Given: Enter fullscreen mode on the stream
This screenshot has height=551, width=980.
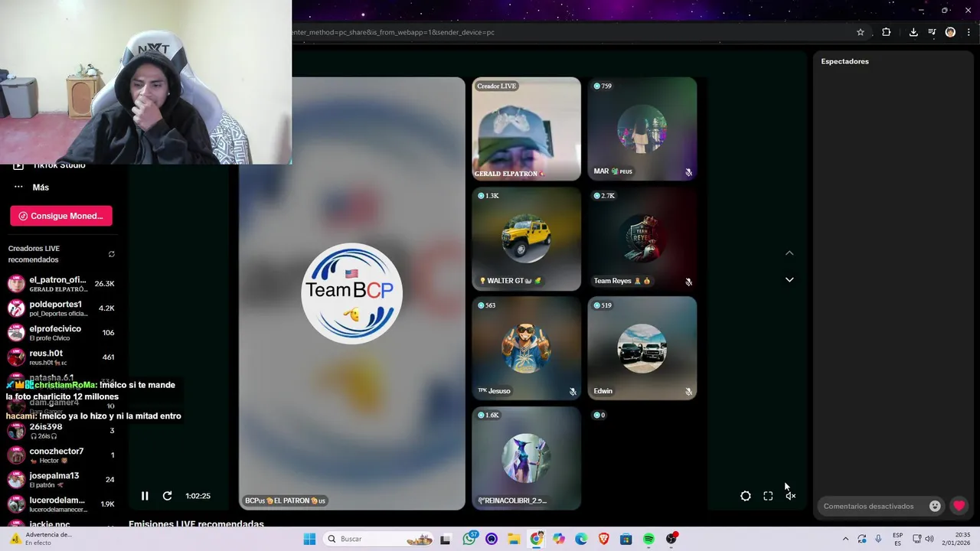Looking at the screenshot, I should coord(768,496).
